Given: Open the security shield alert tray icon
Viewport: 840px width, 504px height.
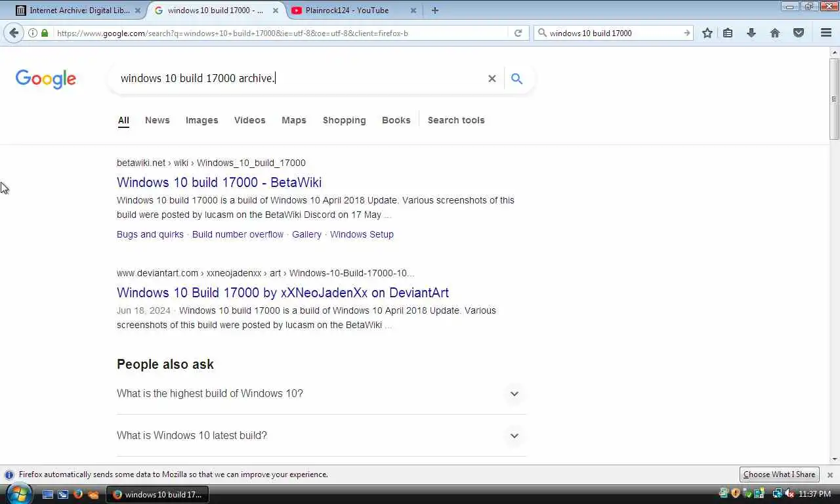Looking at the screenshot, I should coord(736,493).
